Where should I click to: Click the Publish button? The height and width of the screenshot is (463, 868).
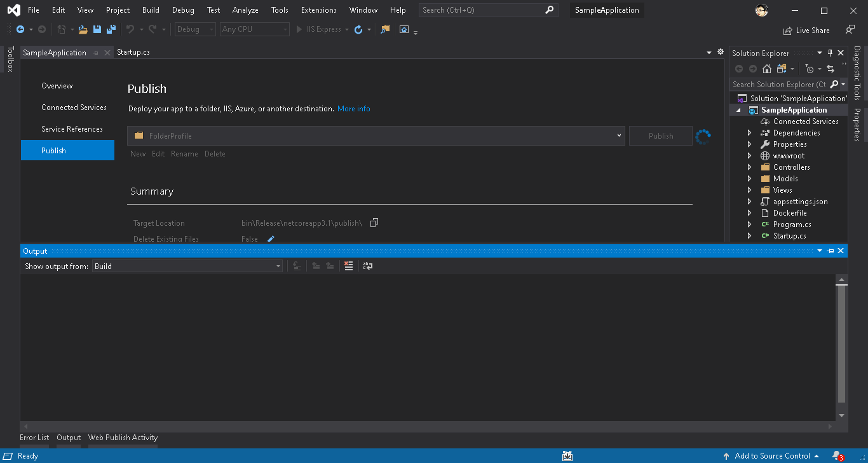[660, 135]
